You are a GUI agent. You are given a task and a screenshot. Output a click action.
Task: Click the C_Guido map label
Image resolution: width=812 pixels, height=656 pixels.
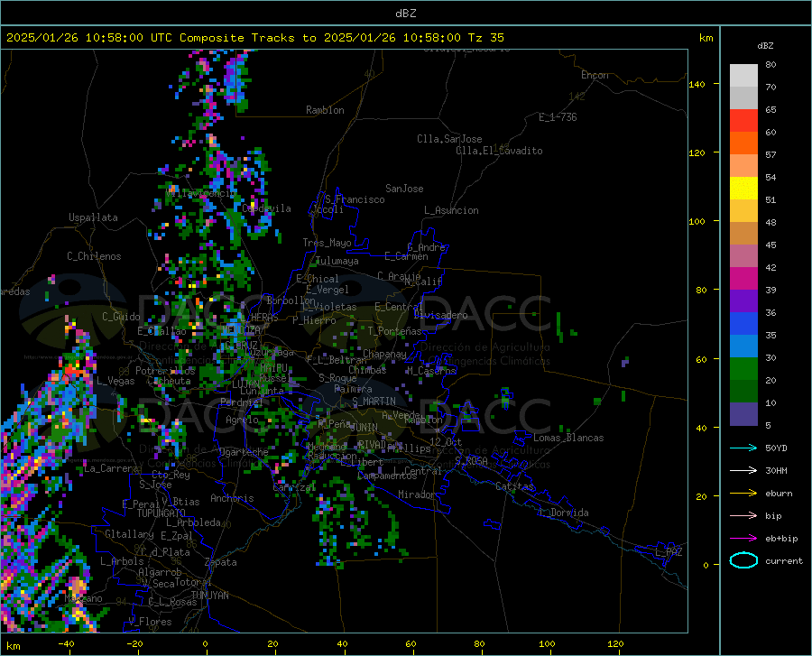tap(121, 317)
